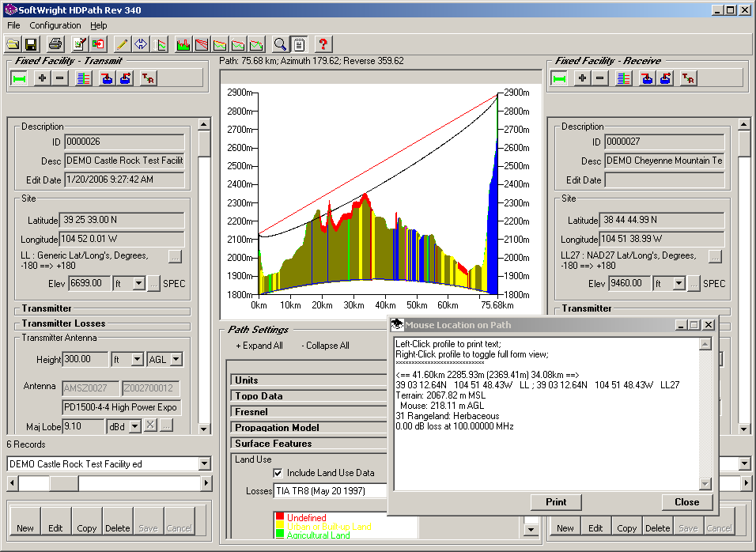Click the plus icon in Receive panel
The height and width of the screenshot is (552, 756).
[x=583, y=78]
